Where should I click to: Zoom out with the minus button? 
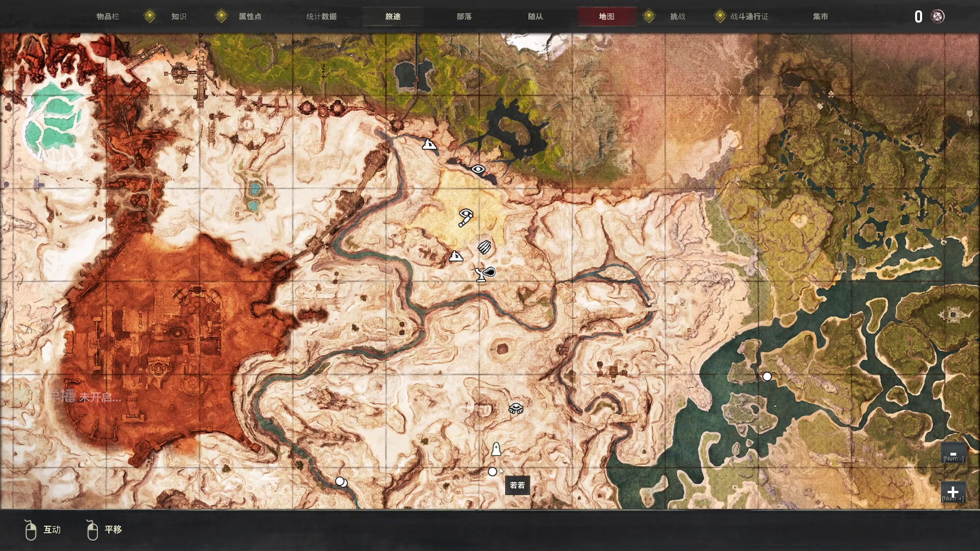pos(953,454)
